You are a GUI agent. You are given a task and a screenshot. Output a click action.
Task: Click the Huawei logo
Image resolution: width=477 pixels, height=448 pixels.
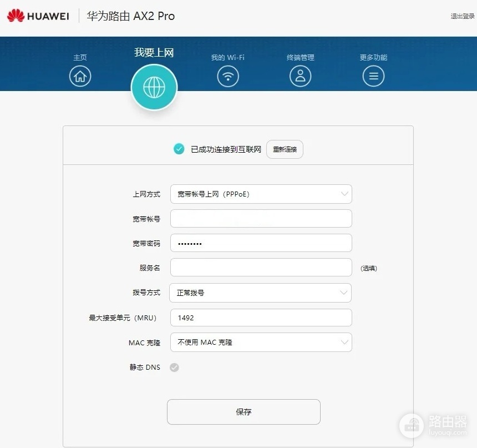[x=38, y=16]
